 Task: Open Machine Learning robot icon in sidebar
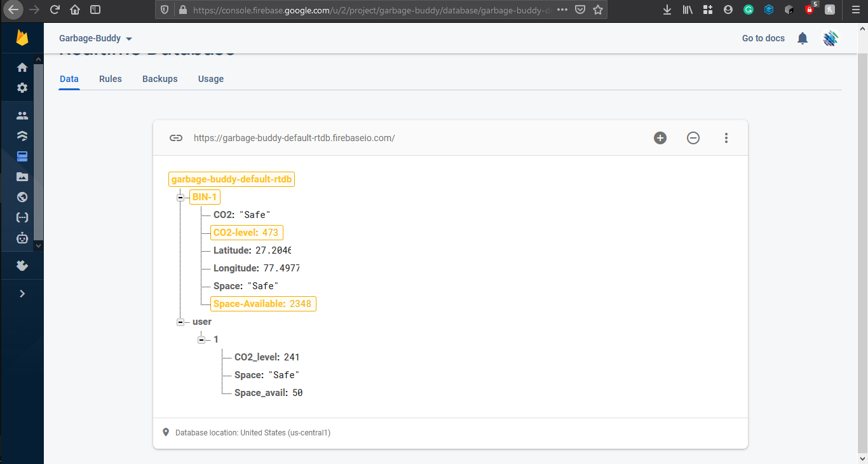[22, 238]
